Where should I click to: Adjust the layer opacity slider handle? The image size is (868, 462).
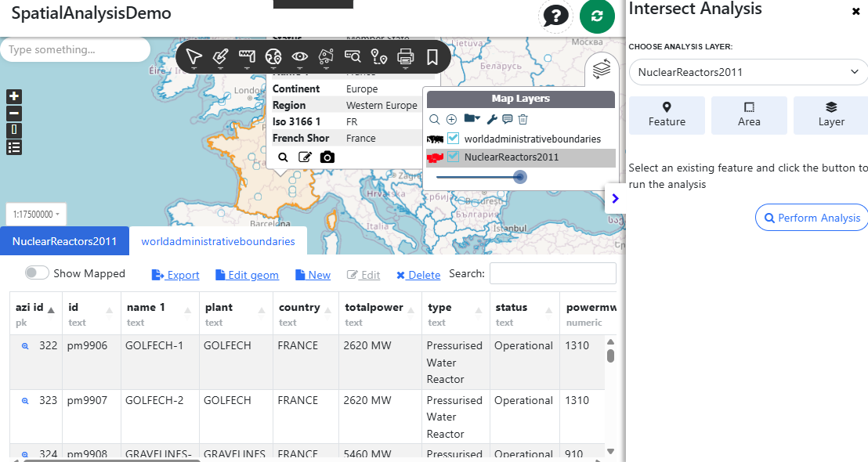[x=519, y=177]
